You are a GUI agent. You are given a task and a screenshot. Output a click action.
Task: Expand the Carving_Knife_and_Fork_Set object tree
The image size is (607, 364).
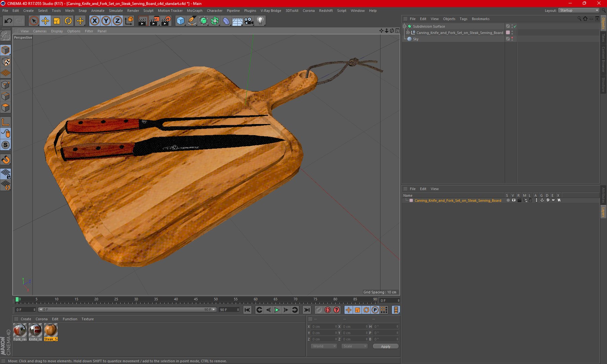click(408, 33)
